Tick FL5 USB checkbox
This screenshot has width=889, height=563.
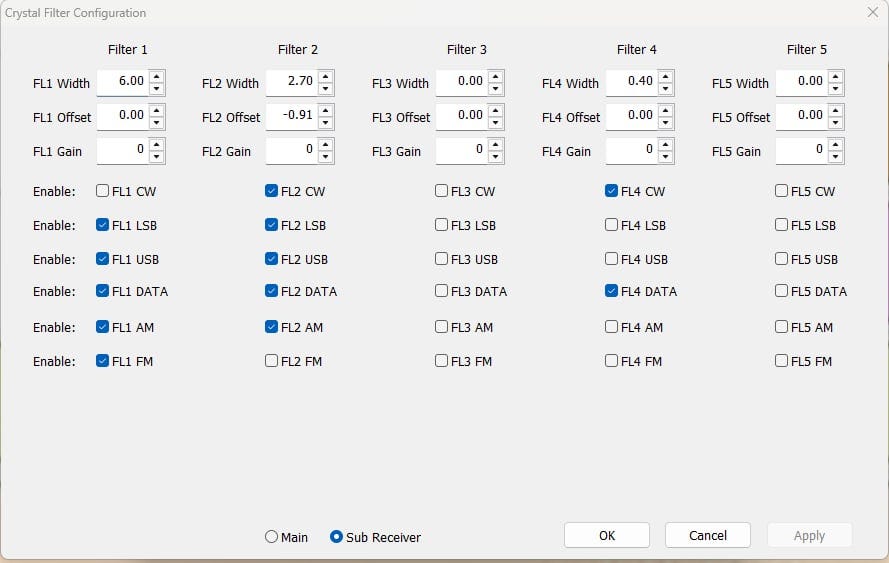click(x=781, y=259)
